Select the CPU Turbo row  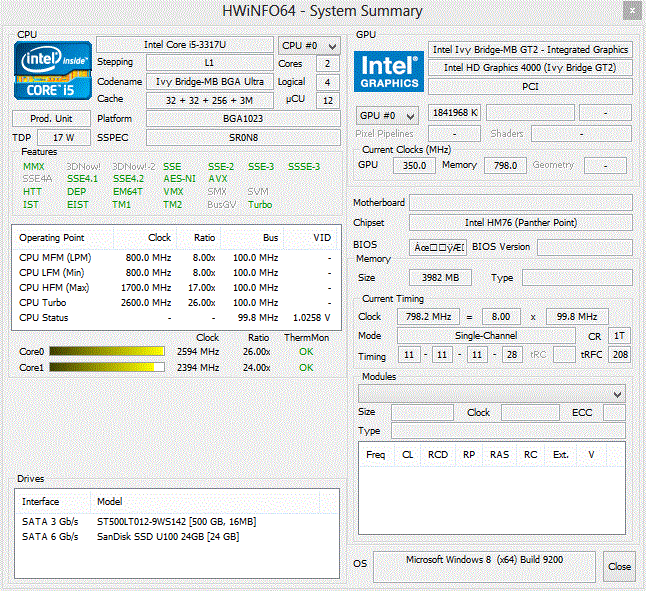click(x=176, y=303)
